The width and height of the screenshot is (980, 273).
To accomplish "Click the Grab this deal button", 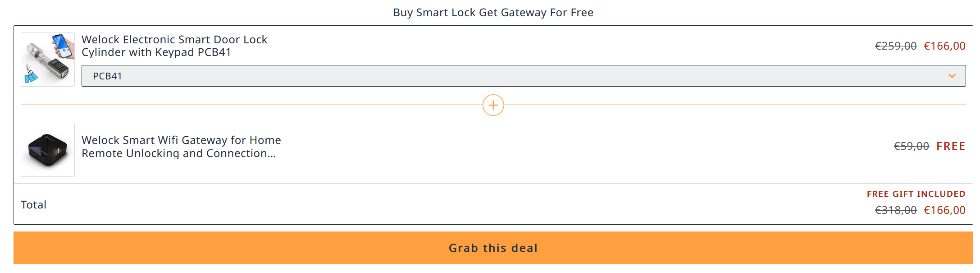I will click(493, 248).
